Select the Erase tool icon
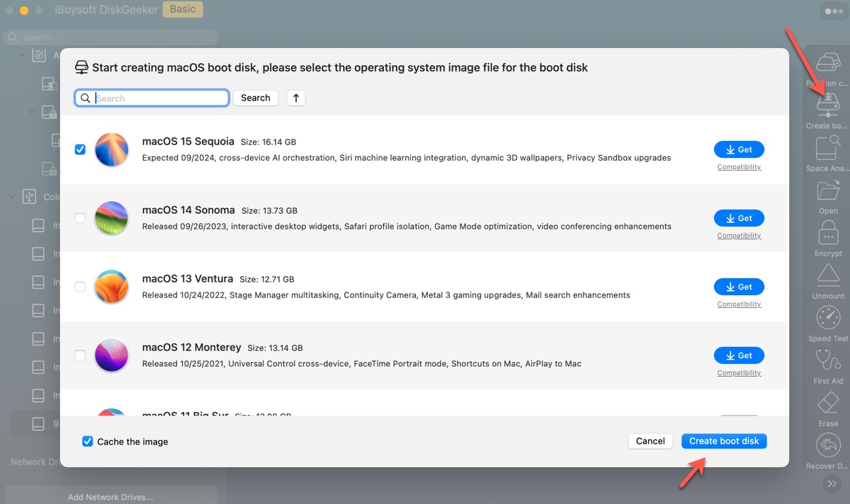The width and height of the screenshot is (850, 504). 827,404
